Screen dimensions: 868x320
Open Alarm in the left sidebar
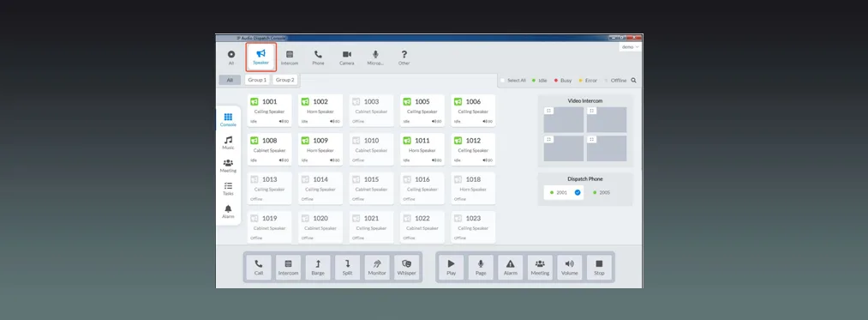pos(228,212)
